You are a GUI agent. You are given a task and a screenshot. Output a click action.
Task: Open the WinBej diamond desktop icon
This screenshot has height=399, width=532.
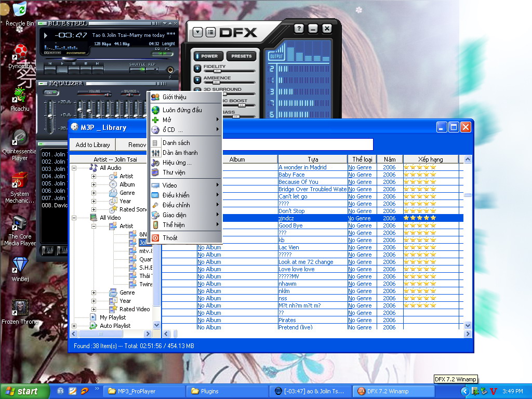pos(20,265)
